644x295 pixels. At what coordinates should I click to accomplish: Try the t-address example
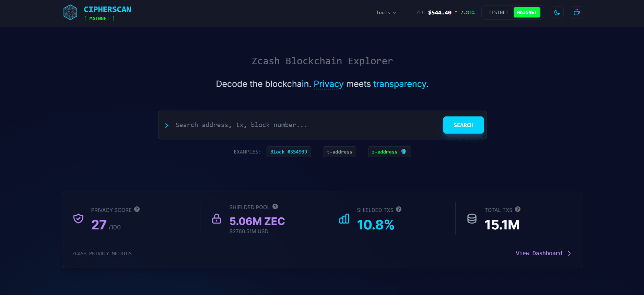(339, 152)
